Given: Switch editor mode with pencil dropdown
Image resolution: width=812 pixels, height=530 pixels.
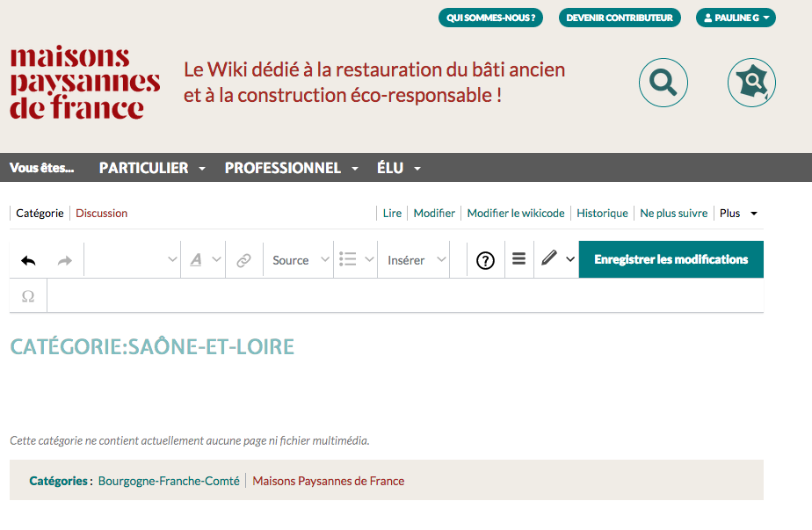Looking at the screenshot, I should click(x=557, y=259).
